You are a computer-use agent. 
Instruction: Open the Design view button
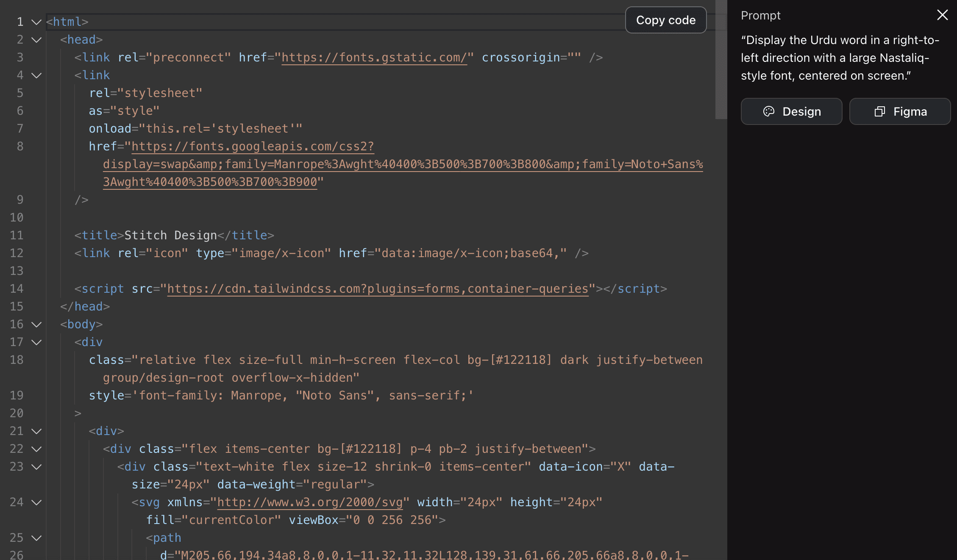click(x=791, y=111)
